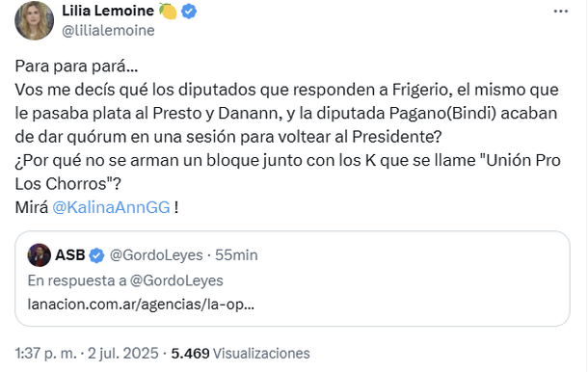The width and height of the screenshot is (588, 372).
Task: Click the ASB display name
Action: [70, 255]
